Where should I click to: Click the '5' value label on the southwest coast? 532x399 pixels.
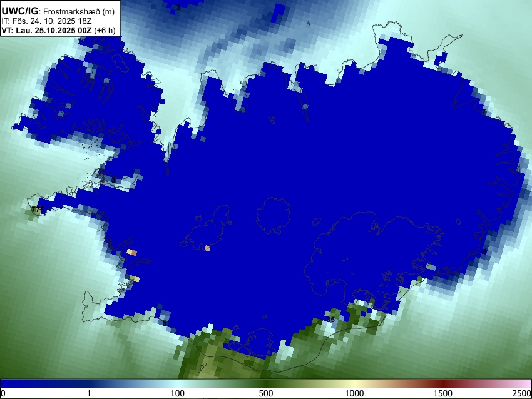click(165, 323)
